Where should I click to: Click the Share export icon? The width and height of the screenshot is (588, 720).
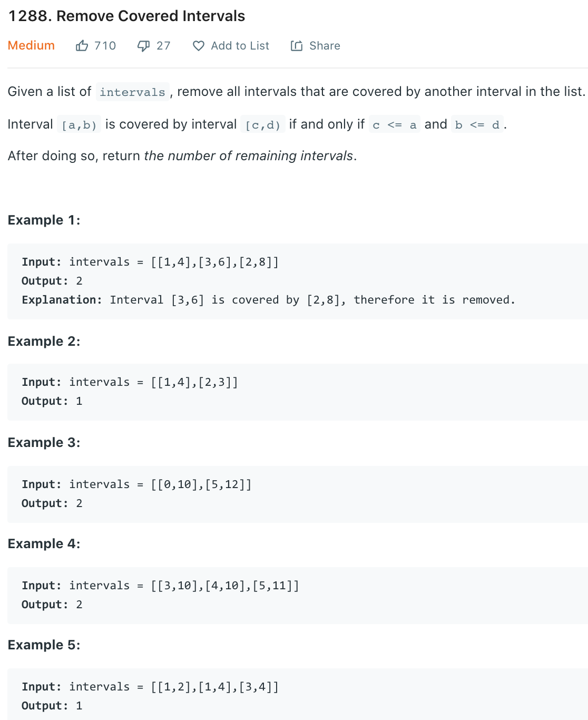coord(296,45)
